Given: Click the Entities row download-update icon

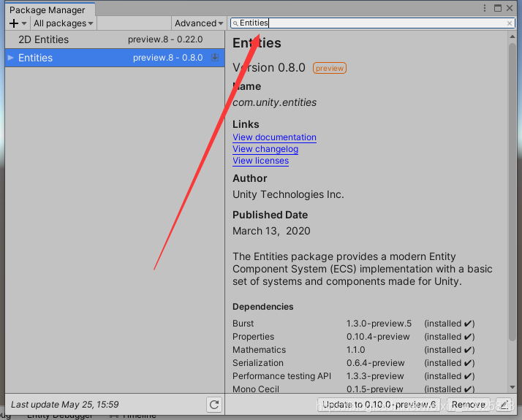Looking at the screenshot, I should pyautogui.click(x=215, y=58).
